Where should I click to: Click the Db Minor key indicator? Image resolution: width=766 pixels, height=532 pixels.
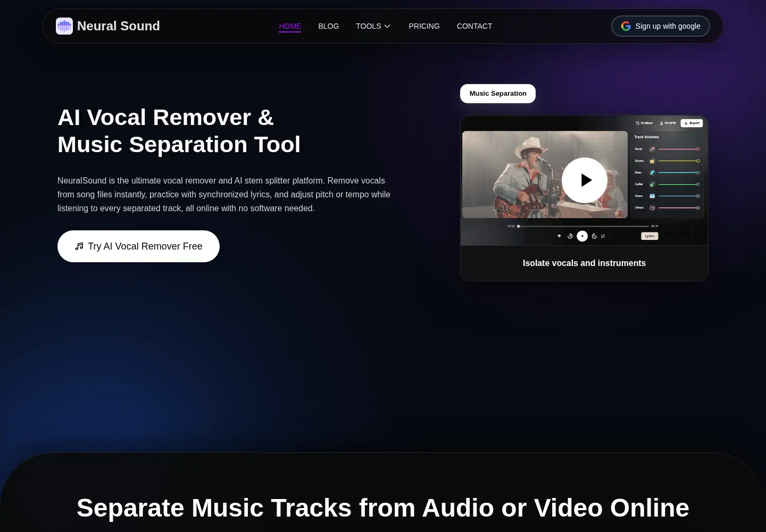[644, 123]
